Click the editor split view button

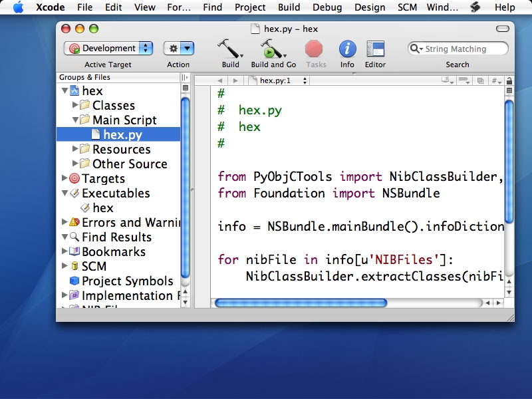[509, 90]
